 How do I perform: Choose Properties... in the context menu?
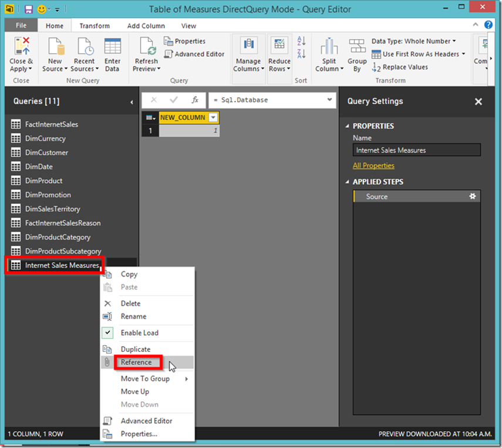[147, 434]
